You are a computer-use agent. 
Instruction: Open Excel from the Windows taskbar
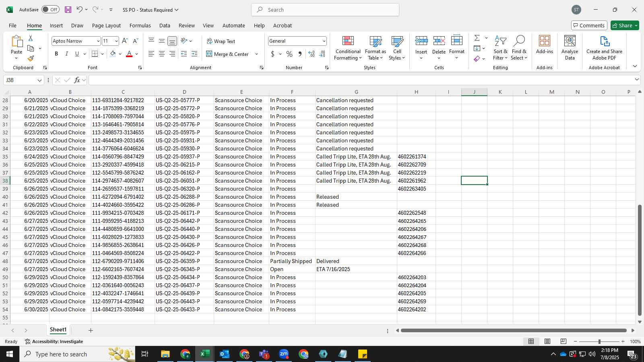(204, 354)
